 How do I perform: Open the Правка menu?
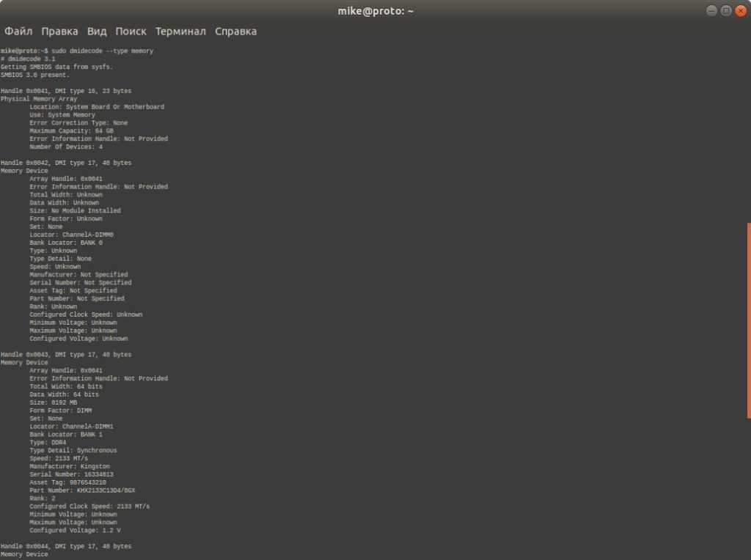[59, 32]
